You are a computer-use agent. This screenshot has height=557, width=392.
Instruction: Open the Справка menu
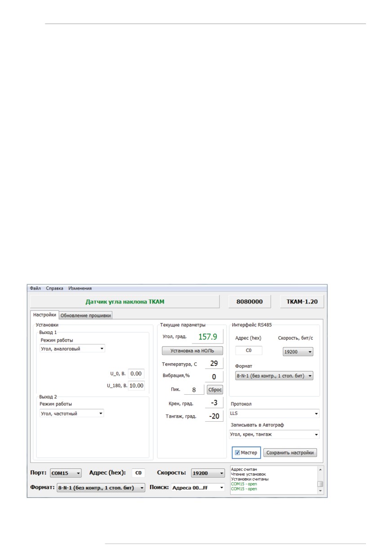point(54,288)
